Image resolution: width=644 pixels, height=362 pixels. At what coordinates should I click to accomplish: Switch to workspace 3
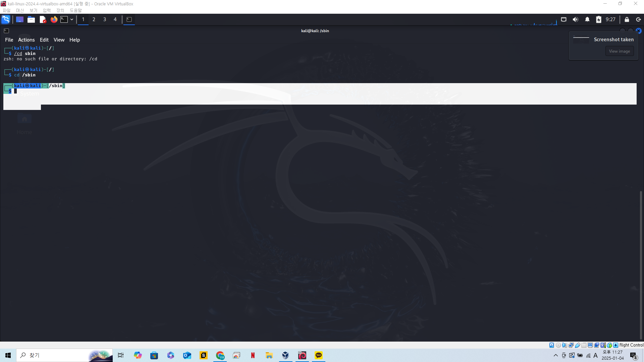[105, 19]
